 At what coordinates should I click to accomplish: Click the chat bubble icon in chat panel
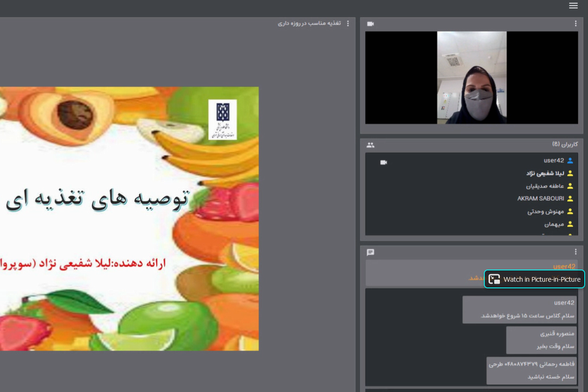pyautogui.click(x=370, y=252)
